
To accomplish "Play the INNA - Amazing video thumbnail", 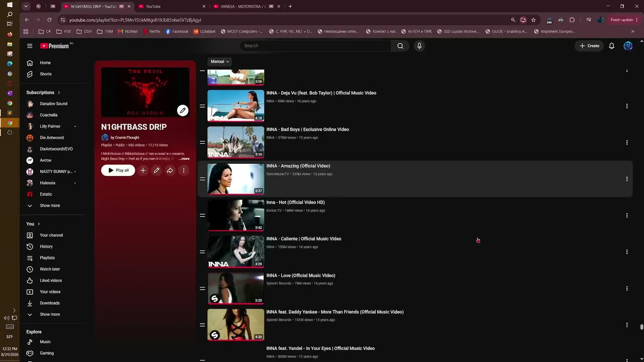I will pos(236,179).
